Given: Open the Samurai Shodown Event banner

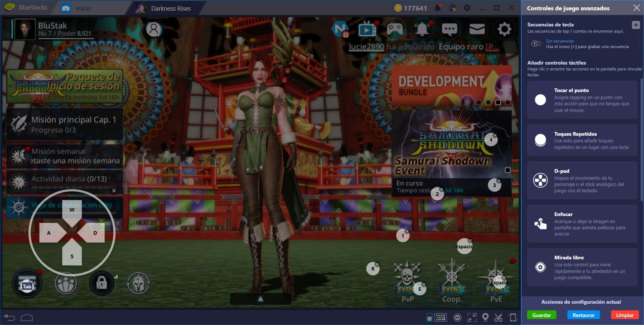Looking at the screenshot, I should 452,153.
